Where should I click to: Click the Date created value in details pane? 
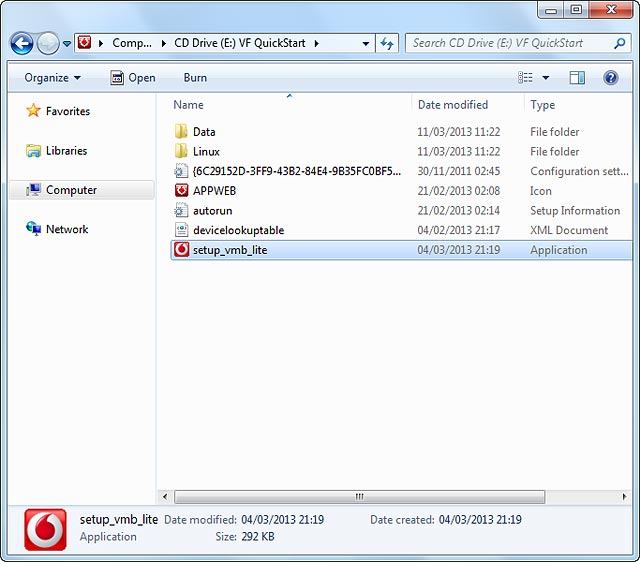(x=480, y=520)
